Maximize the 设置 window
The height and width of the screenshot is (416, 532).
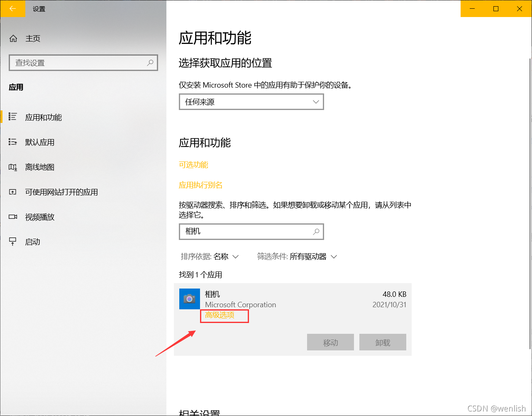(496, 8)
